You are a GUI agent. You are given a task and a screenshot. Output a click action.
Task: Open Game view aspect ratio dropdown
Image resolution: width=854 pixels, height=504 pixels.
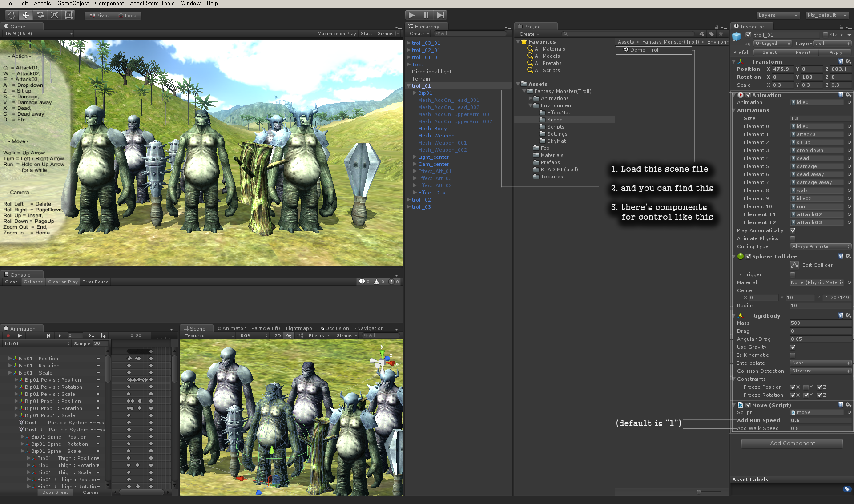38,34
